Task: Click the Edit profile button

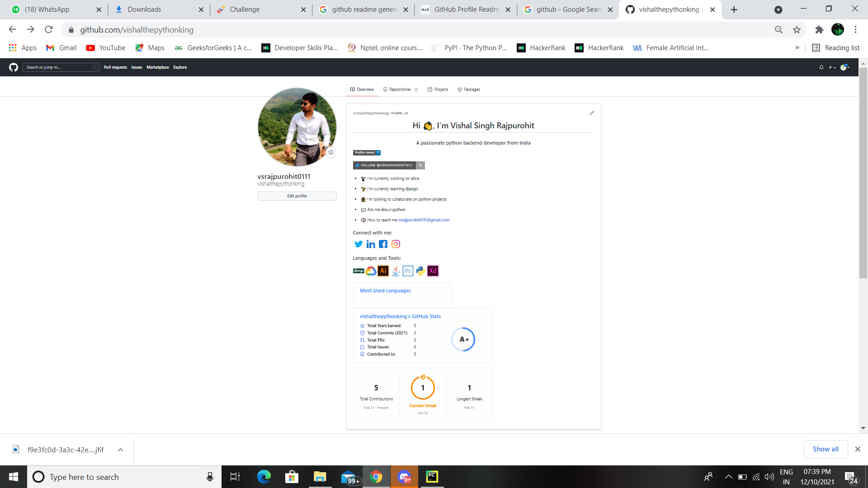Action: [x=297, y=196]
